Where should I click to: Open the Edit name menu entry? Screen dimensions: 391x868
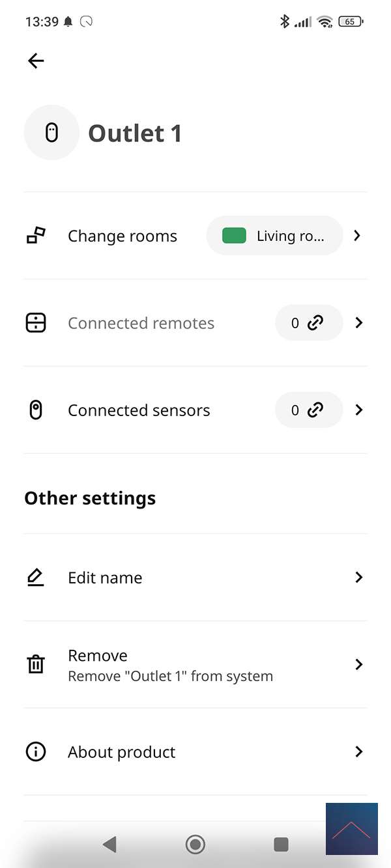105,578
